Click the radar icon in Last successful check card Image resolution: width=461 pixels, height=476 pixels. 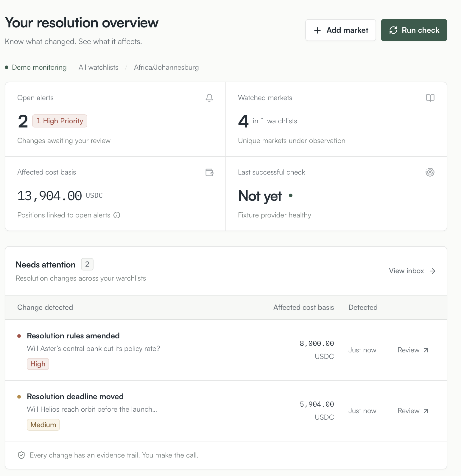pos(430,172)
